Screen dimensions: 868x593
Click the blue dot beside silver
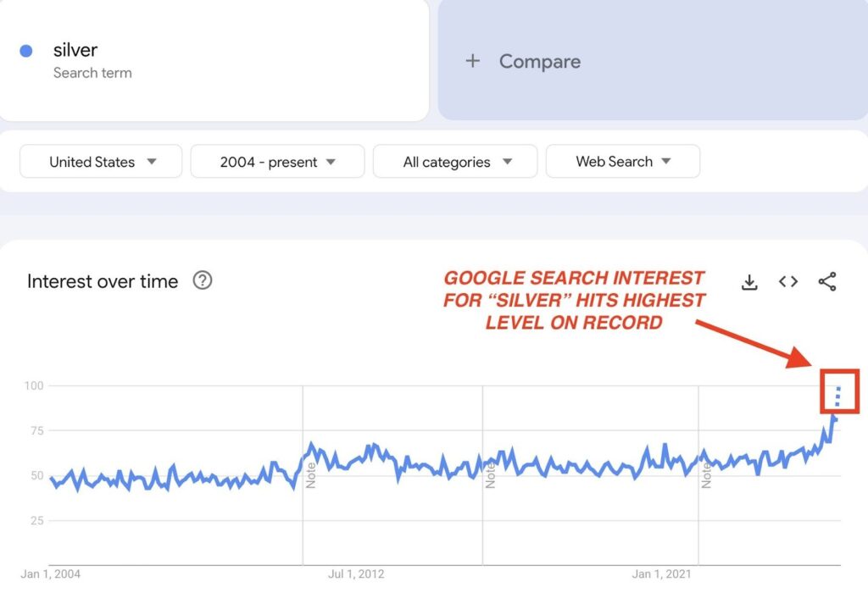(x=26, y=51)
